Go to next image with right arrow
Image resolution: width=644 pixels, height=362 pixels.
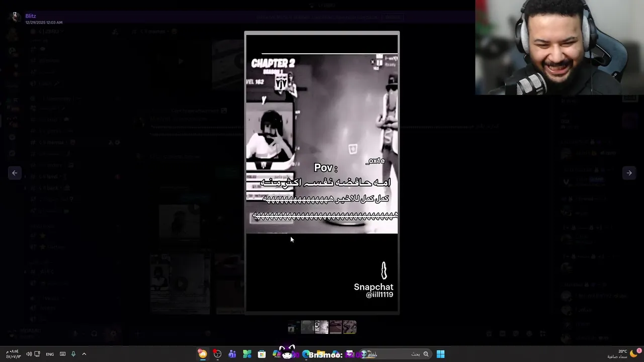coord(629,173)
